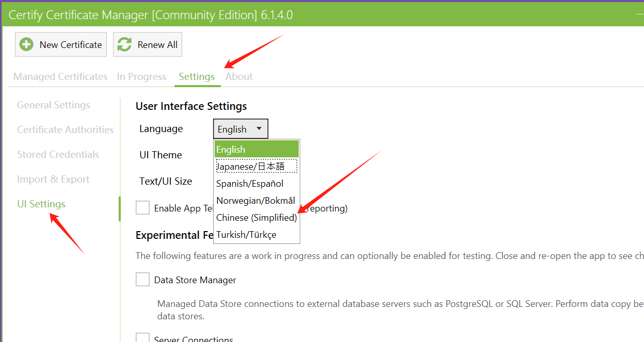Click the User Interface Settings heading
Screen dimensions: 644x342
pyautogui.click(x=191, y=106)
